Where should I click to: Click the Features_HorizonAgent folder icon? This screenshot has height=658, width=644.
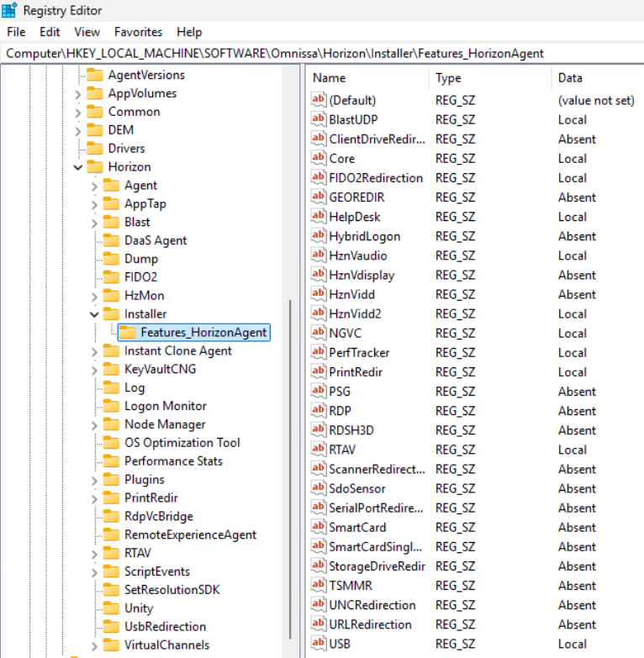click(128, 332)
